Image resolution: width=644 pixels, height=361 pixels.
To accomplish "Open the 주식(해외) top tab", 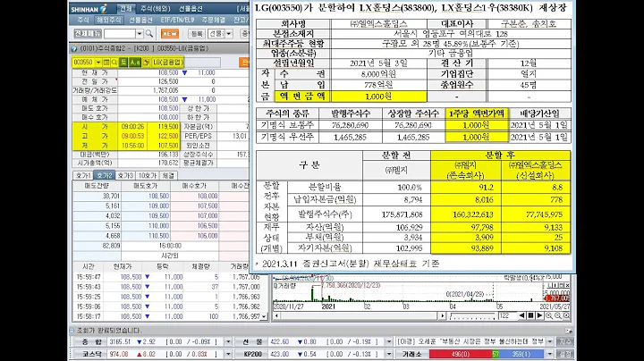I will pyautogui.click(x=156, y=9).
